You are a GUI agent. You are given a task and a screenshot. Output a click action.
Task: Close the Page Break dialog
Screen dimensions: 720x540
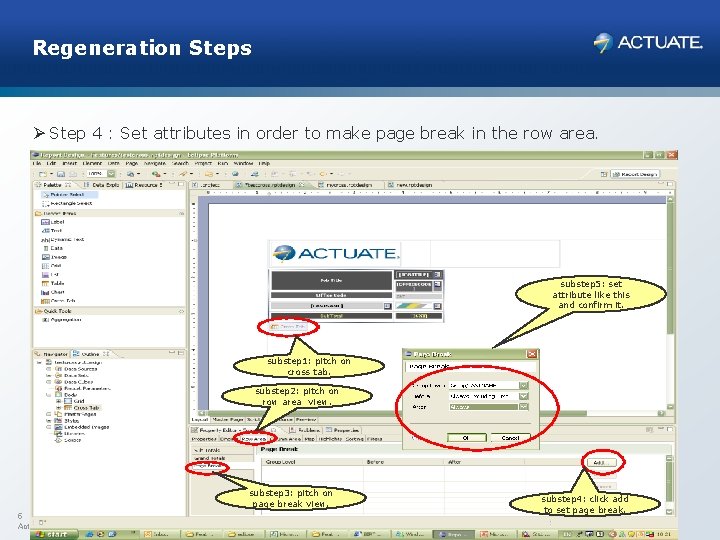point(532,354)
